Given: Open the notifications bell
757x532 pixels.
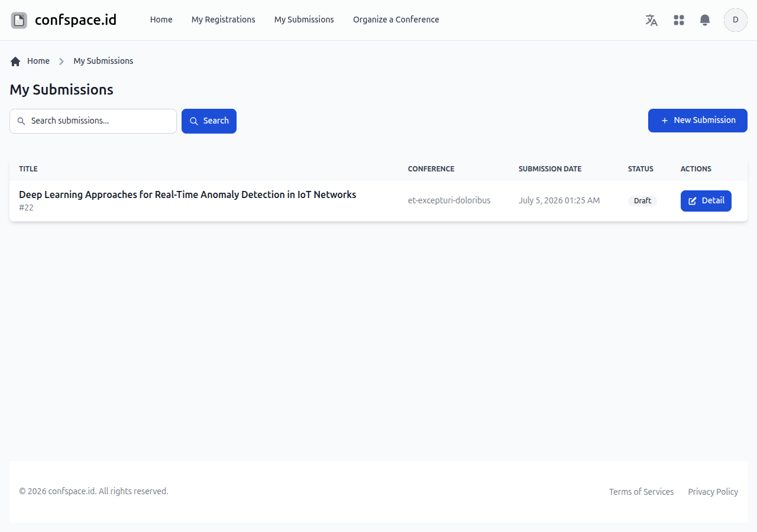Looking at the screenshot, I should pos(705,20).
